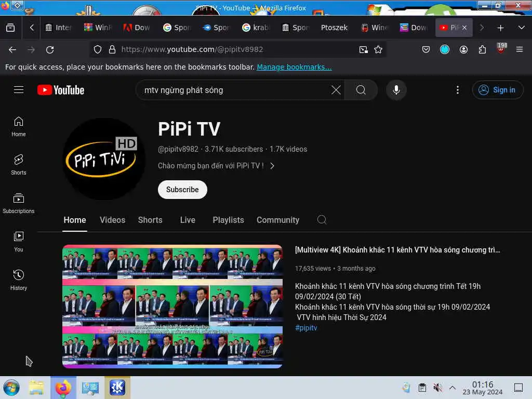
Task: Open the file explorer taskbar icon
Action: 37,388
